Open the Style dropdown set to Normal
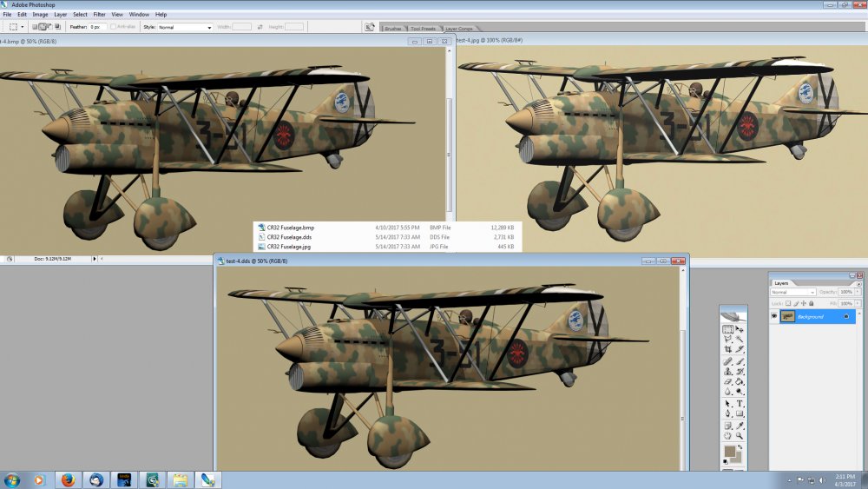Image resolution: width=868 pixels, height=489 pixels. tap(185, 27)
